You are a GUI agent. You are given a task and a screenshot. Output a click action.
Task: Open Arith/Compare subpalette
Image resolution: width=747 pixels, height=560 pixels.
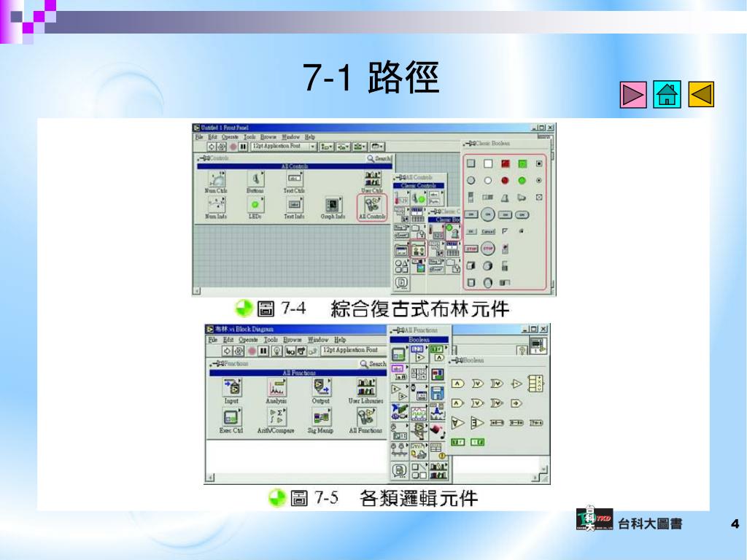(x=276, y=421)
